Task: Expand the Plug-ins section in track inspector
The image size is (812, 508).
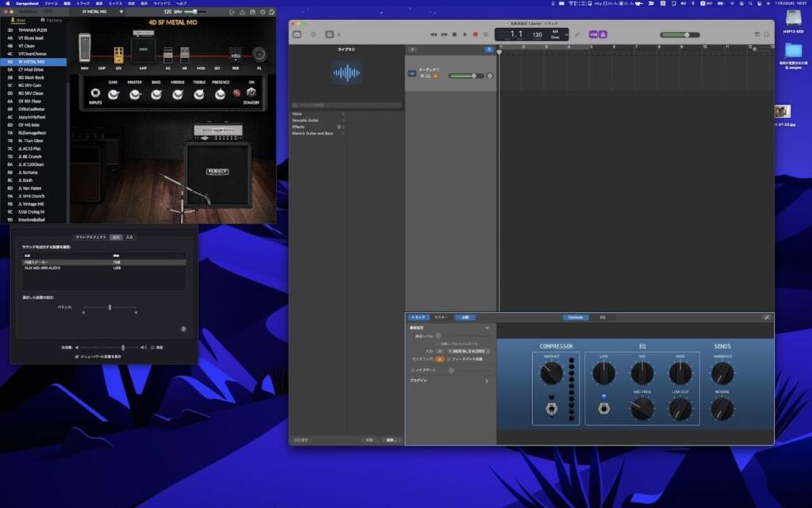Action: [487, 381]
